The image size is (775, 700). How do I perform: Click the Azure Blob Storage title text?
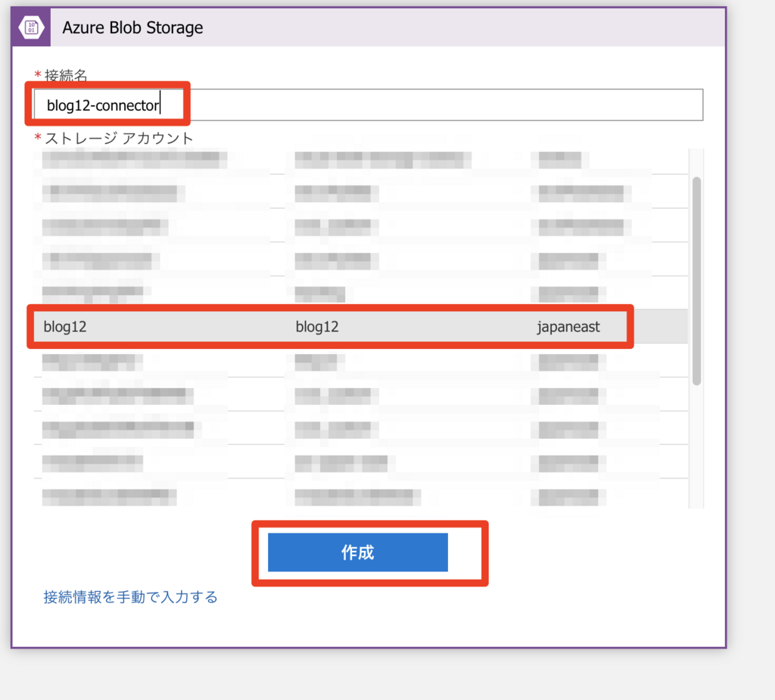tap(132, 28)
